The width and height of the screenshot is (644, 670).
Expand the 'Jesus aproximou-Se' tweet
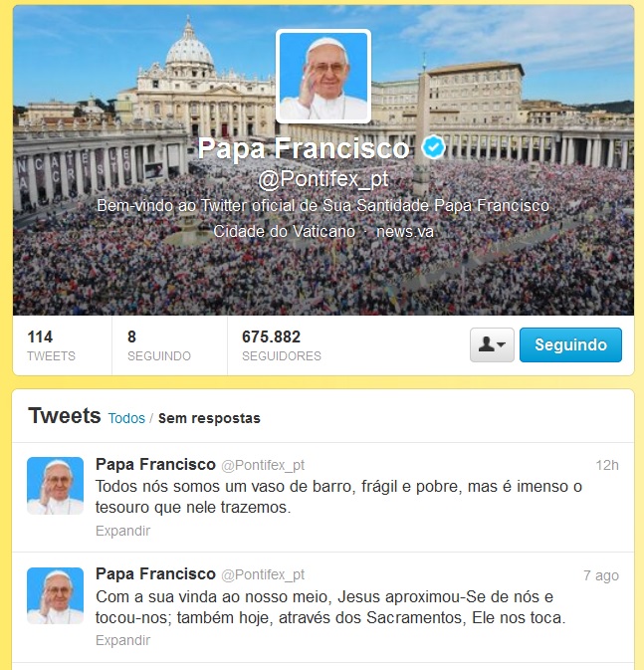click(x=122, y=640)
